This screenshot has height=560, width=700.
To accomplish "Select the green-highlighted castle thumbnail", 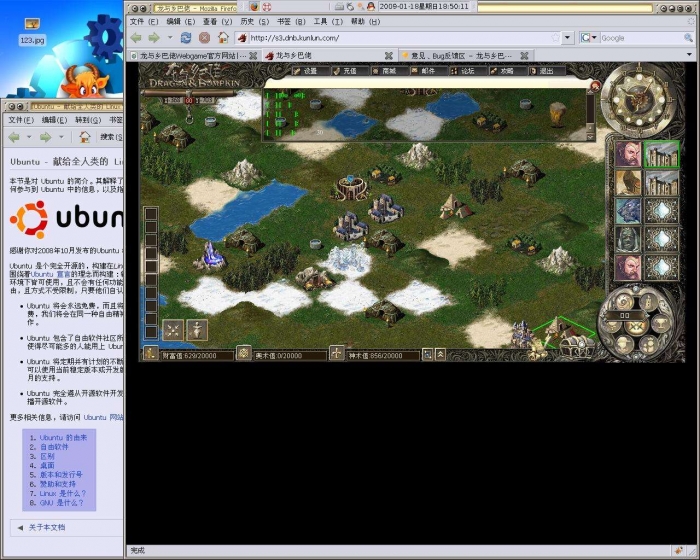I will 661,154.
